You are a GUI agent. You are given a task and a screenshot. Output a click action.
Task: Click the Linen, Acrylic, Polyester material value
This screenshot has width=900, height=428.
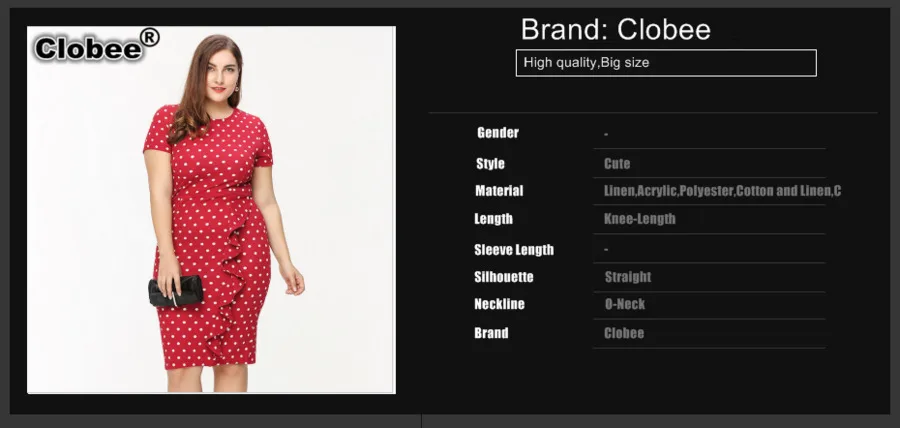722,190
